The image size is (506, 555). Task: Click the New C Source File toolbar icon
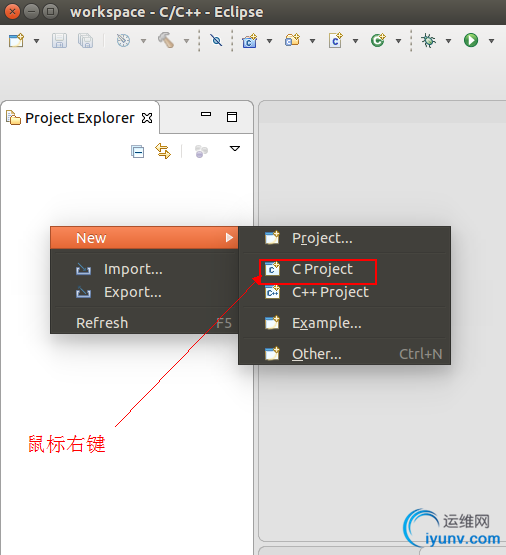(335, 40)
